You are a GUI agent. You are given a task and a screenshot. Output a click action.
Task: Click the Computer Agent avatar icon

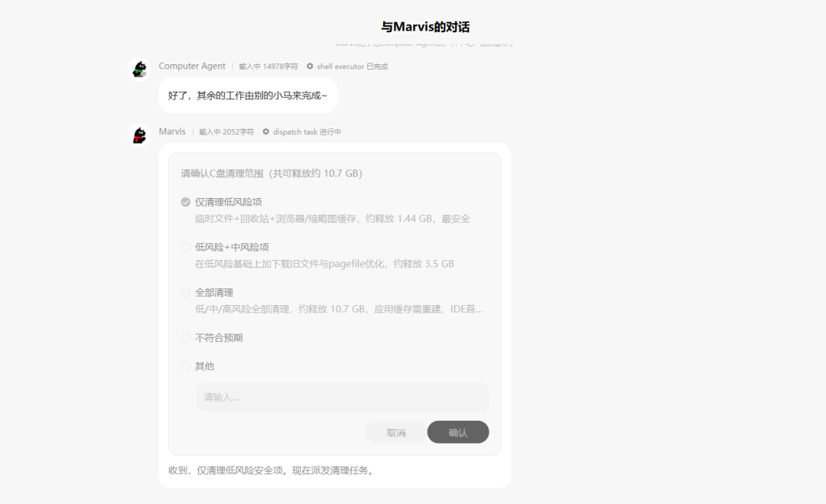(140, 70)
